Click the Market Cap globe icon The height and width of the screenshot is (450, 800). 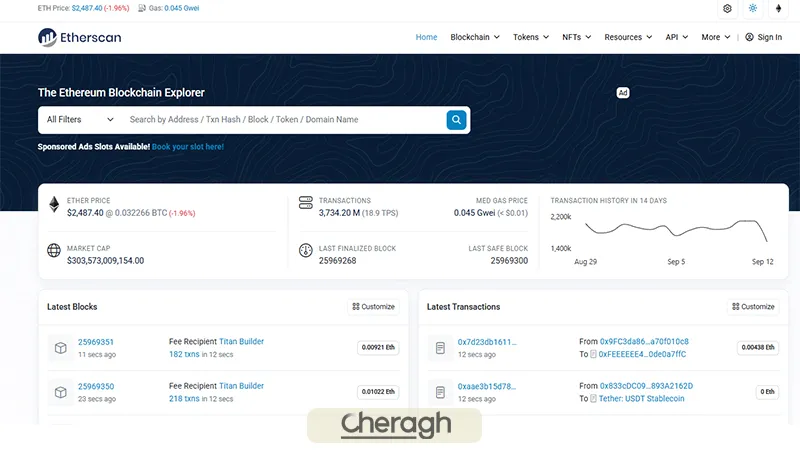click(54, 250)
